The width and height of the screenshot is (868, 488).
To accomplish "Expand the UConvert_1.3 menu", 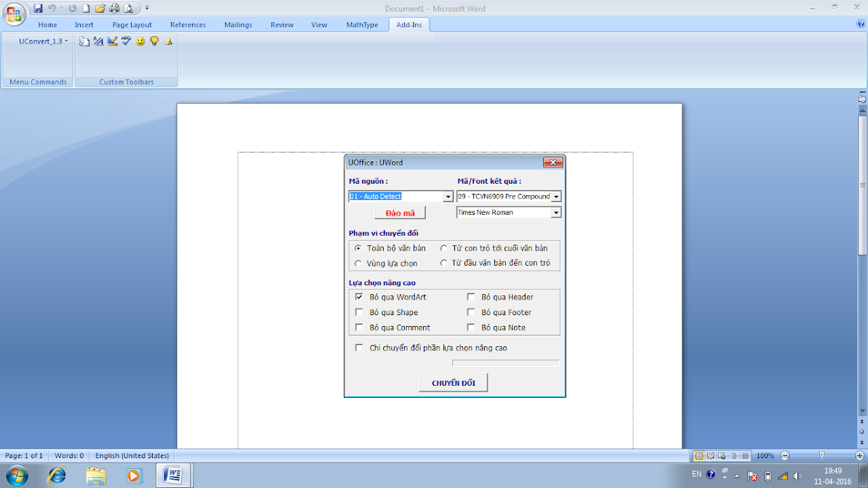I will tap(43, 41).
